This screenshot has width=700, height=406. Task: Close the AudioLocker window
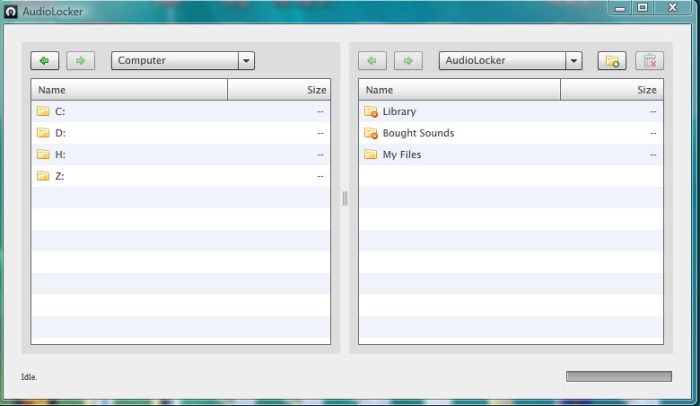pyautogui.click(x=673, y=8)
